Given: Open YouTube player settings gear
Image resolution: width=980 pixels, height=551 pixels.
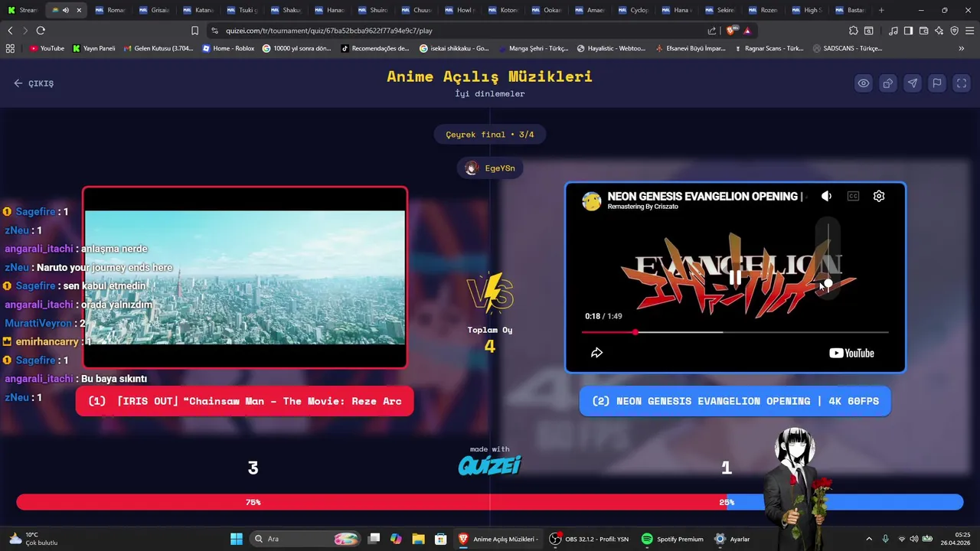Looking at the screenshot, I should [x=879, y=196].
